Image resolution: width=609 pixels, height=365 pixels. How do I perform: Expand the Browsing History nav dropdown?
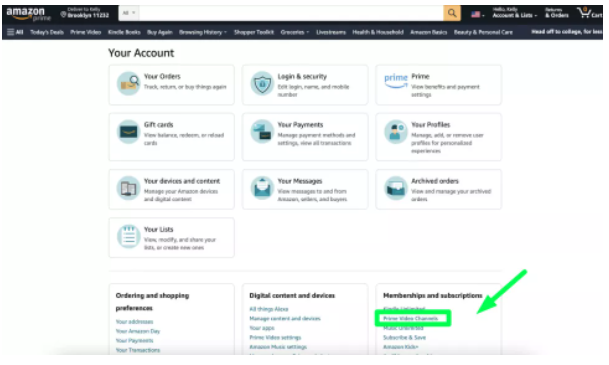point(203,32)
